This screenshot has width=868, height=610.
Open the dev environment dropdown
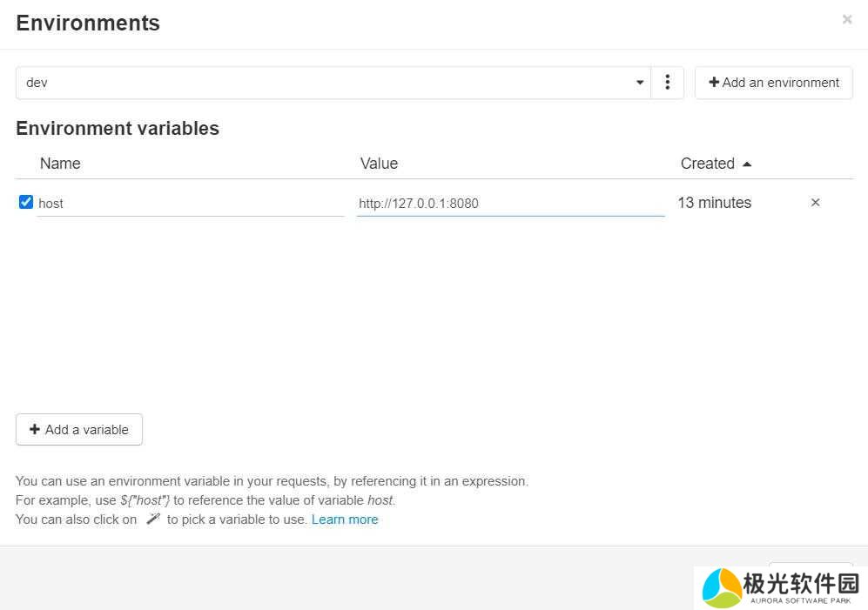tap(331, 83)
